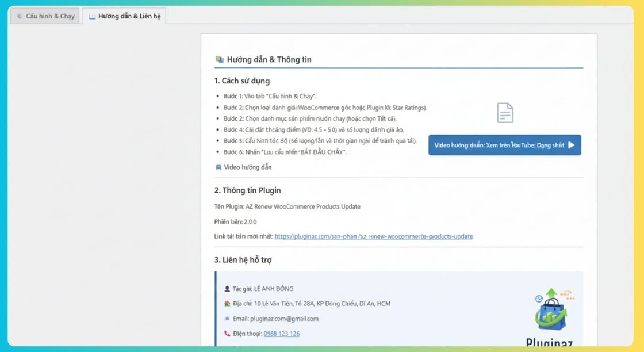Click the sparkle dots above the Pluginaz logo
Screen dimensions: 644x352
[x=567, y=294]
